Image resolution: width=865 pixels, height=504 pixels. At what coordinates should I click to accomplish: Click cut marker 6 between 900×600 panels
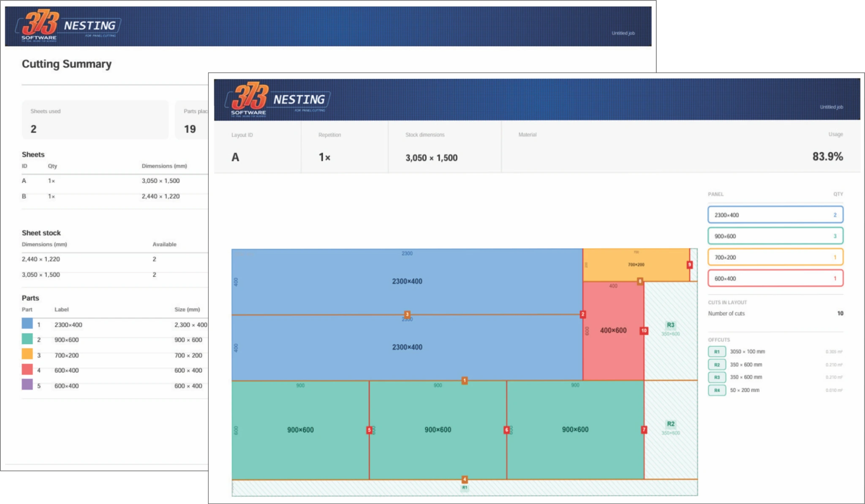pyautogui.click(x=506, y=430)
